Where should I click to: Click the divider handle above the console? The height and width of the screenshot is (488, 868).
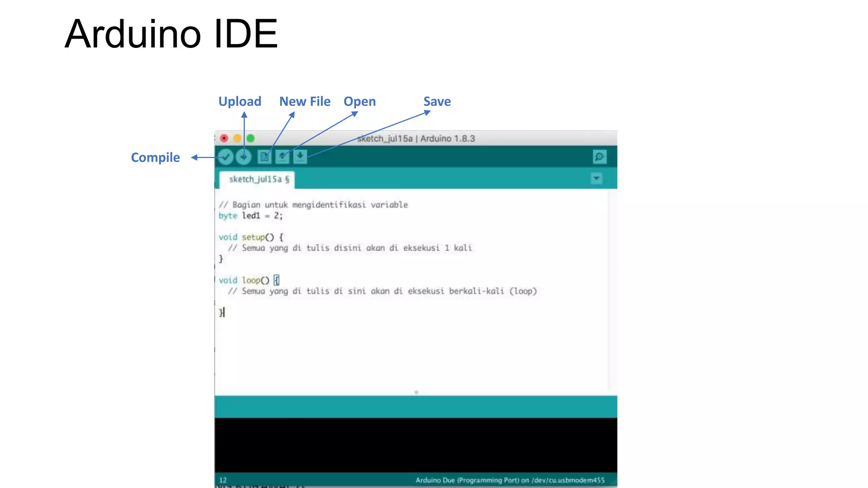416,392
